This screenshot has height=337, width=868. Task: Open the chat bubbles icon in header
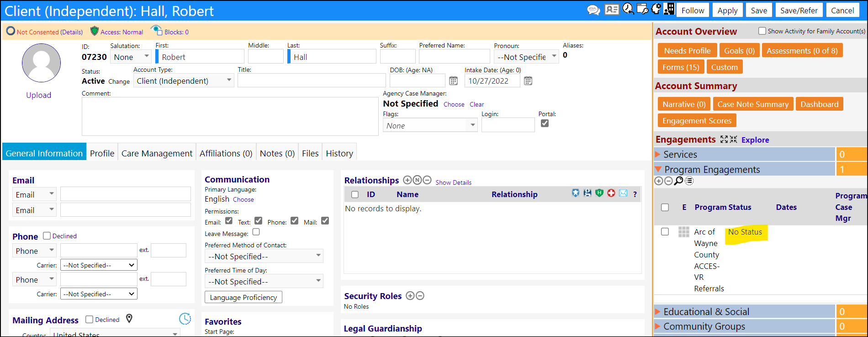click(593, 10)
